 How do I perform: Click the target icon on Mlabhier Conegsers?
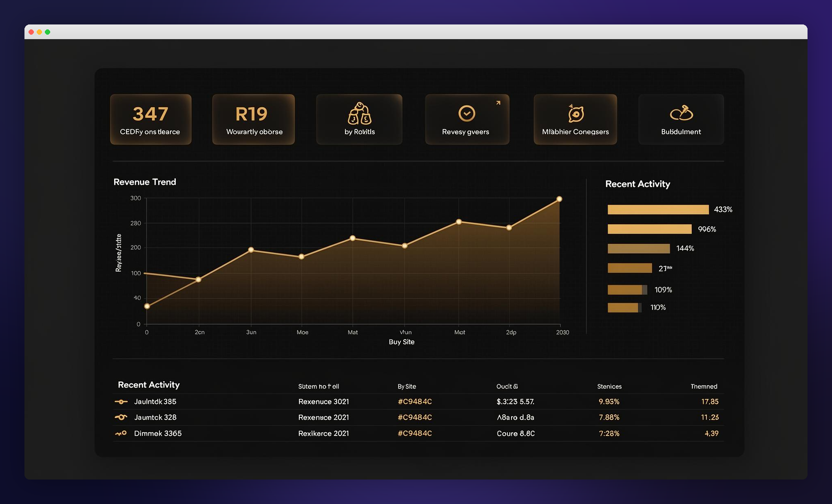click(x=575, y=113)
